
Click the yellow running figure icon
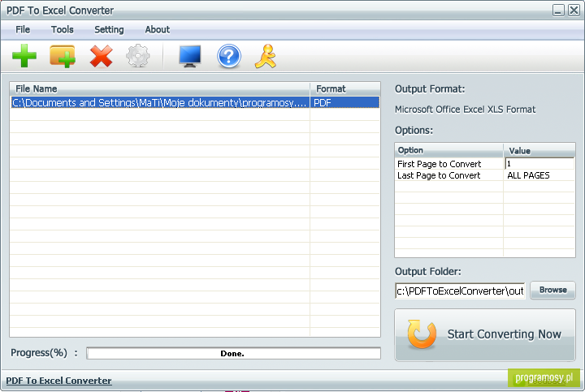click(266, 56)
